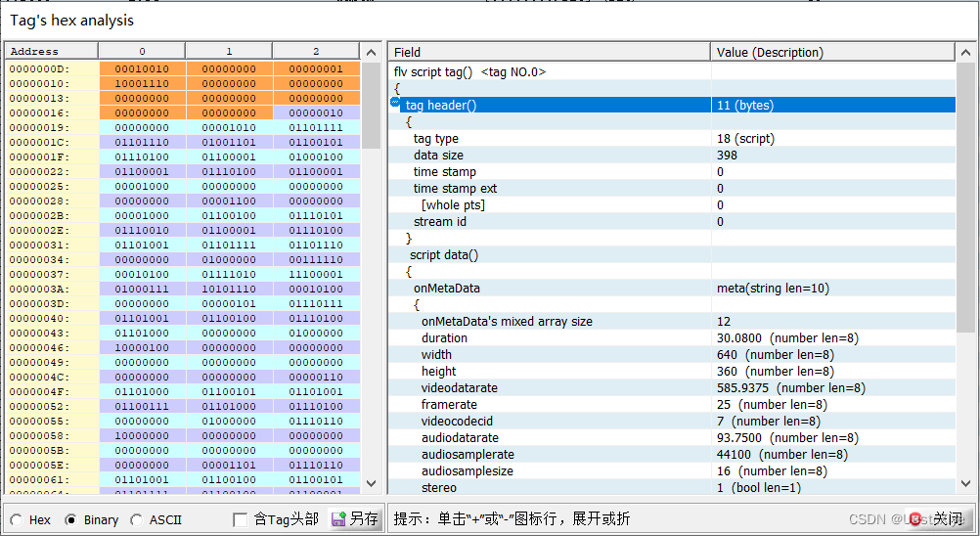
Task: Select the data size row
Action: (673, 155)
